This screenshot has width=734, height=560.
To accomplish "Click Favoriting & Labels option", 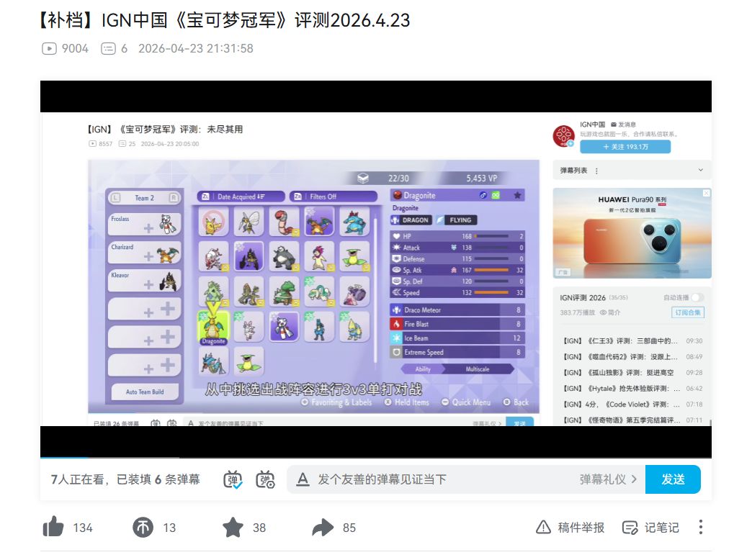I will pos(336,402).
